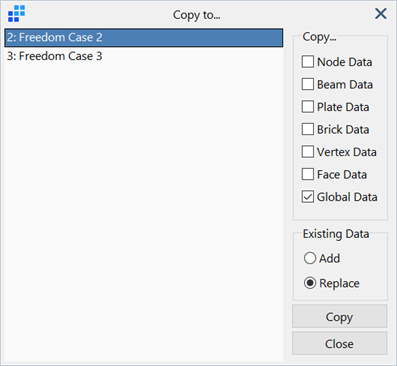Click the Copy... group heading
The height and width of the screenshot is (366, 397).
[319, 37]
